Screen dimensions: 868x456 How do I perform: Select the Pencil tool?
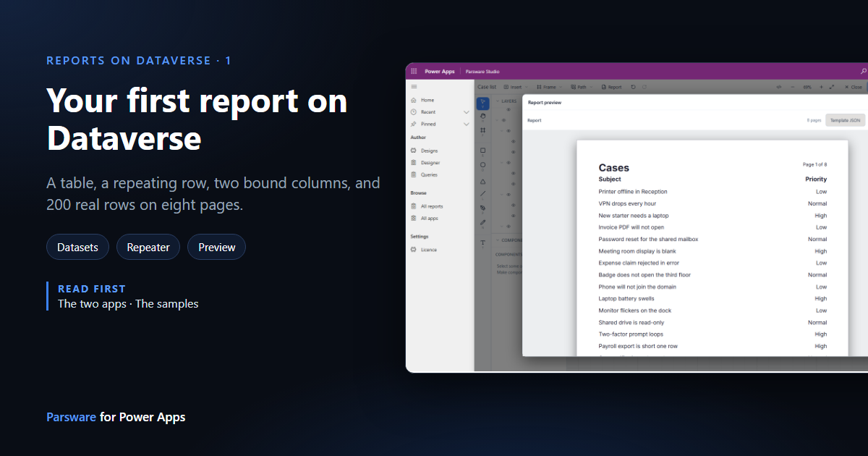483,222
